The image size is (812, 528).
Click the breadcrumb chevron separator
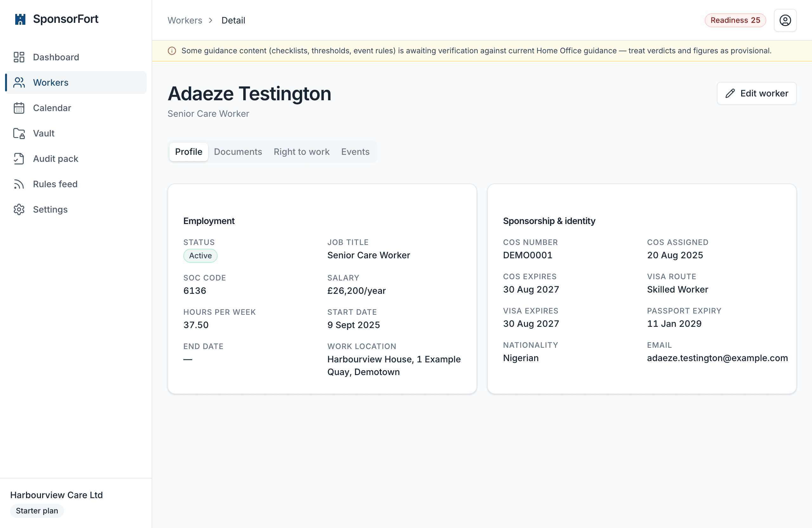click(x=211, y=20)
